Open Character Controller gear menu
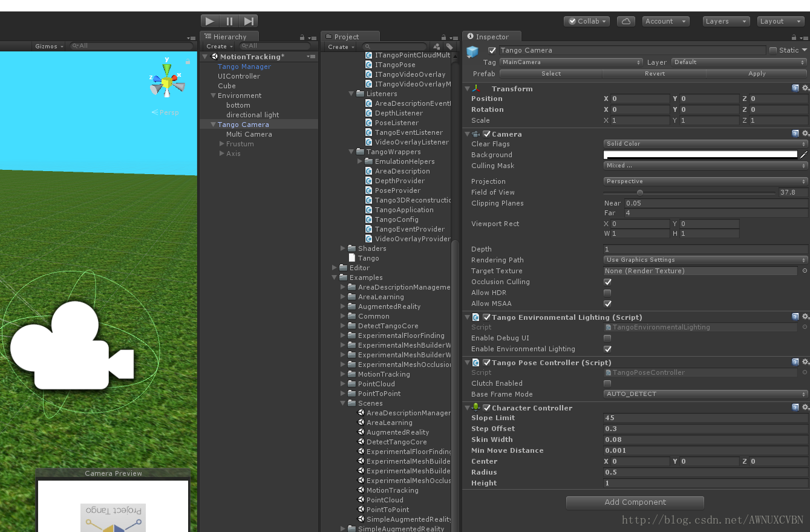The width and height of the screenshot is (810, 532). pyautogui.click(x=805, y=407)
